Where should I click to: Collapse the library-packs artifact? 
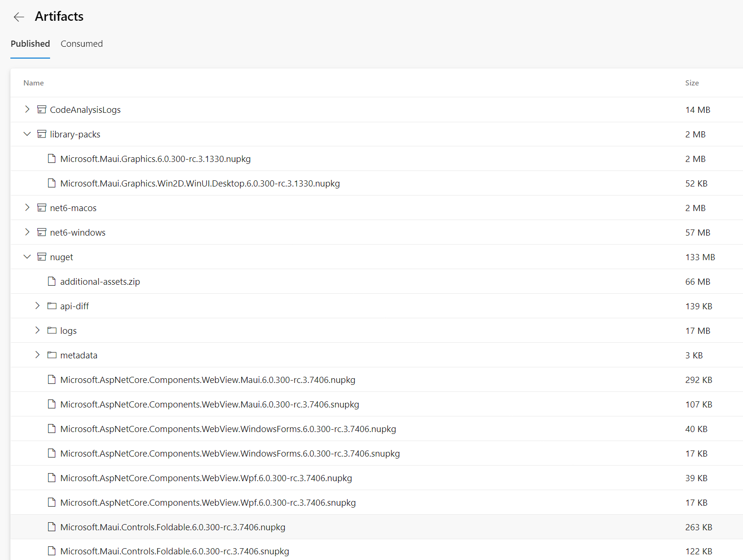[27, 134]
